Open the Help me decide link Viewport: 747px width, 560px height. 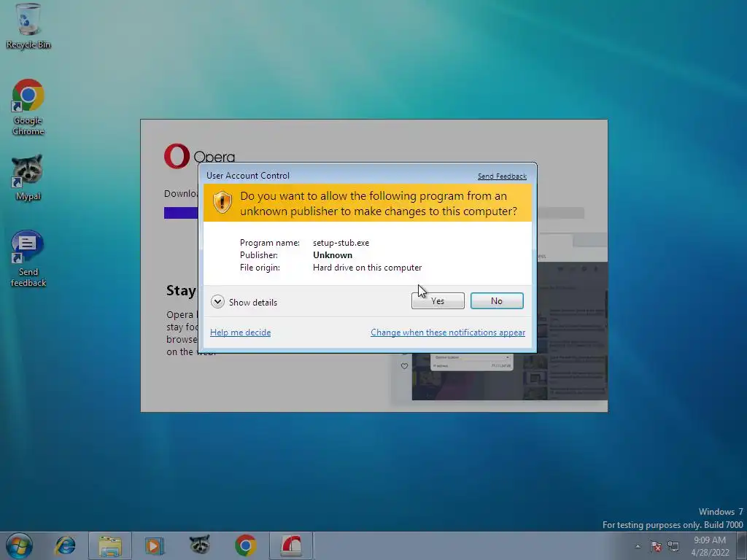click(x=240, y=332)
